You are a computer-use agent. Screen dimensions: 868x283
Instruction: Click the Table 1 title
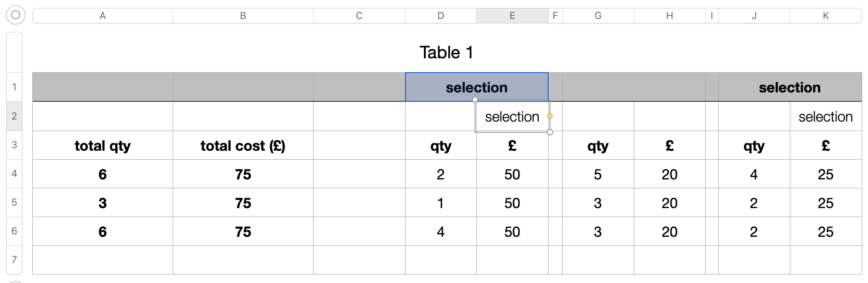coord(446,52)
